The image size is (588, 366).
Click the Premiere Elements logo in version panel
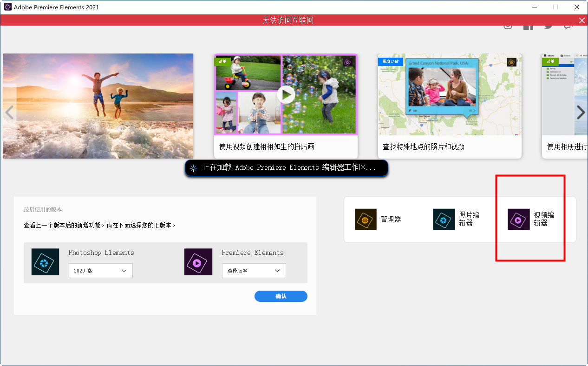(x=198, y=262)
